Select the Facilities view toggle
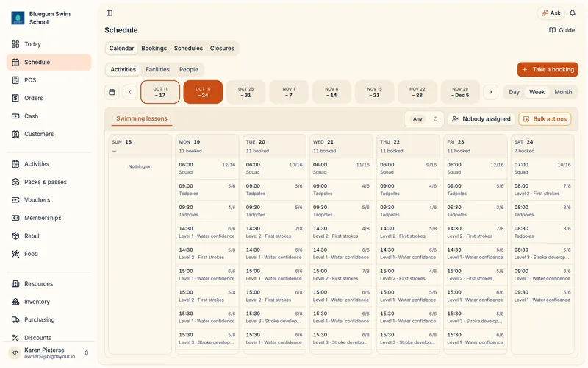The width and height of the screenshot is (588, 368). [x=157, y=69]
